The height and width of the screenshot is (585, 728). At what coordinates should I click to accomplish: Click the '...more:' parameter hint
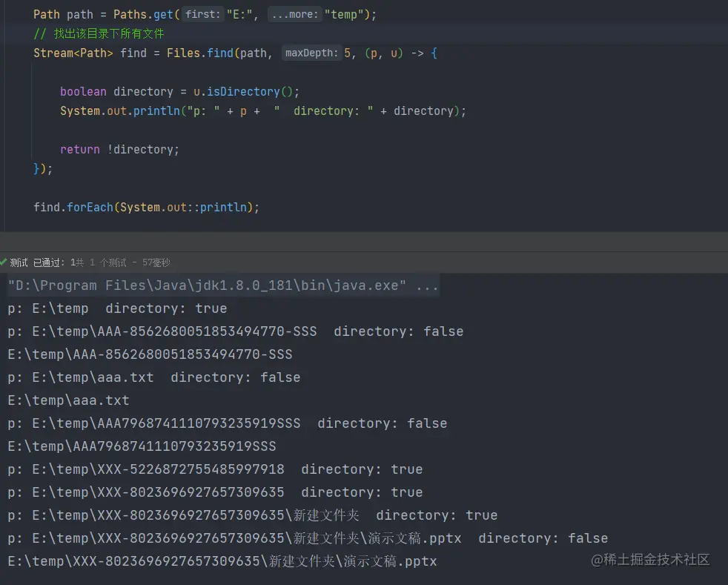point(295,14)
